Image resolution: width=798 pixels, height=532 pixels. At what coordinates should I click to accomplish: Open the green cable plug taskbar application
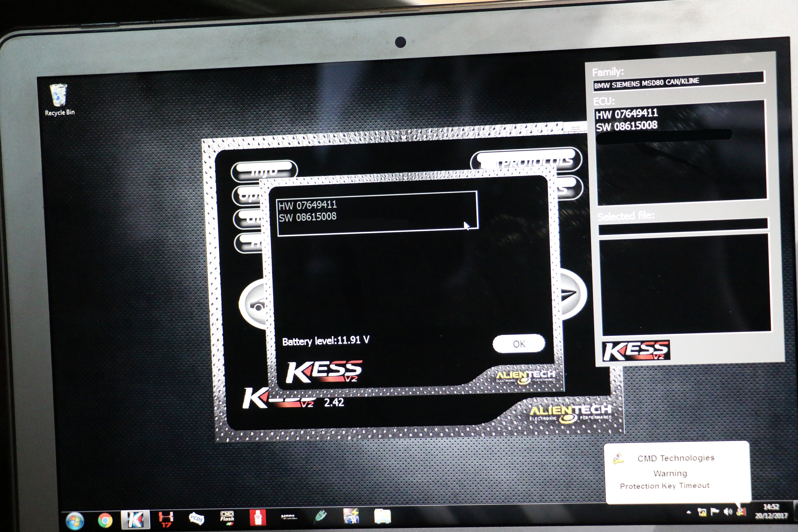tap(320, 516)
